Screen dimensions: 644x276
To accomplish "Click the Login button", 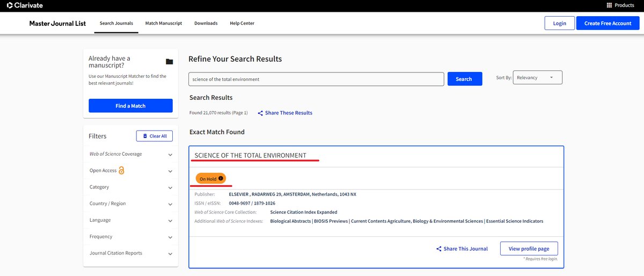I will (560, 23).
